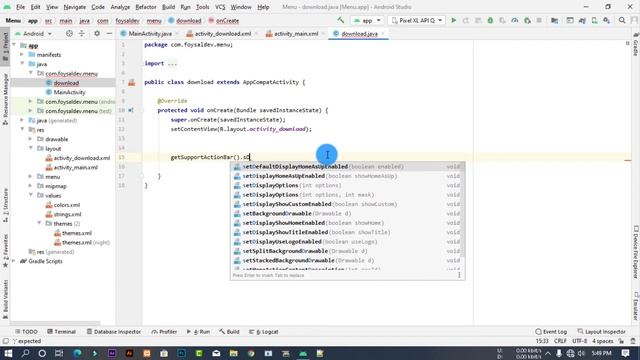
Task: Expand the manifests folder
Action: click(22, 54)
